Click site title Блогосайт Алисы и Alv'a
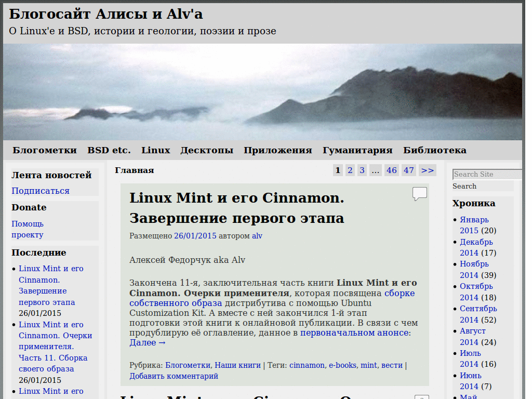This screenshot has height=399, width=532. (x=106, y=14)
